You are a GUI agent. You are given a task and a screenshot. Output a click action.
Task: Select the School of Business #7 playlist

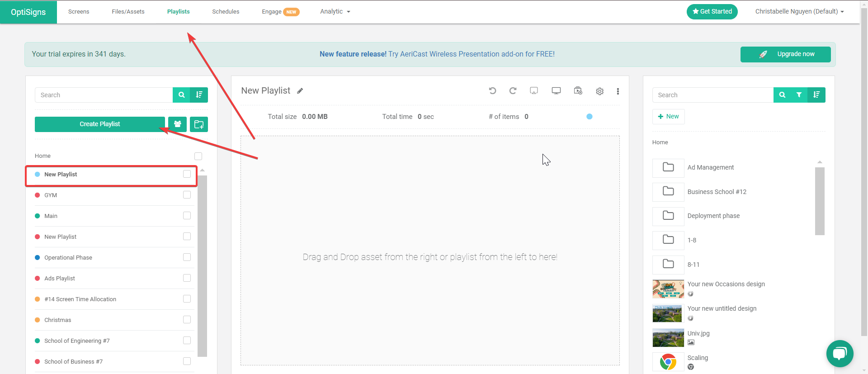pyautogui.click(x=114, y=362)
